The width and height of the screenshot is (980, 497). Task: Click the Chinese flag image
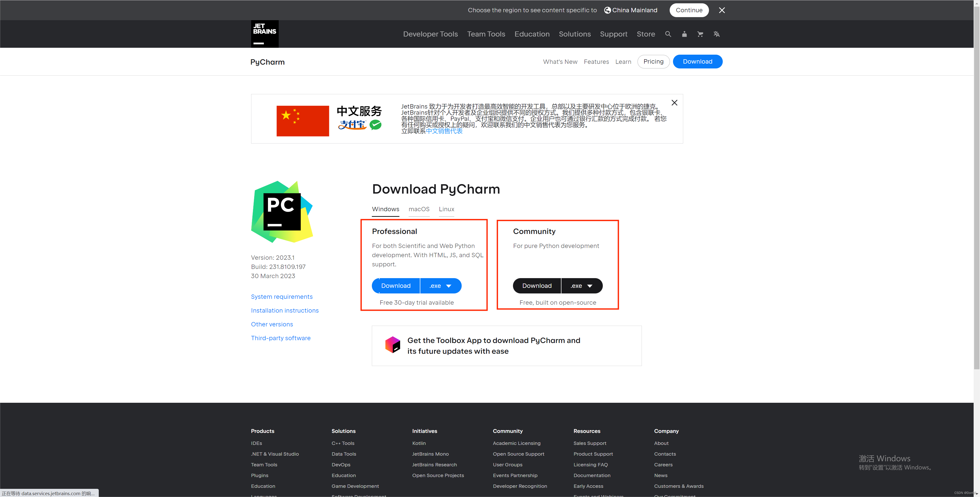point(302,121)
